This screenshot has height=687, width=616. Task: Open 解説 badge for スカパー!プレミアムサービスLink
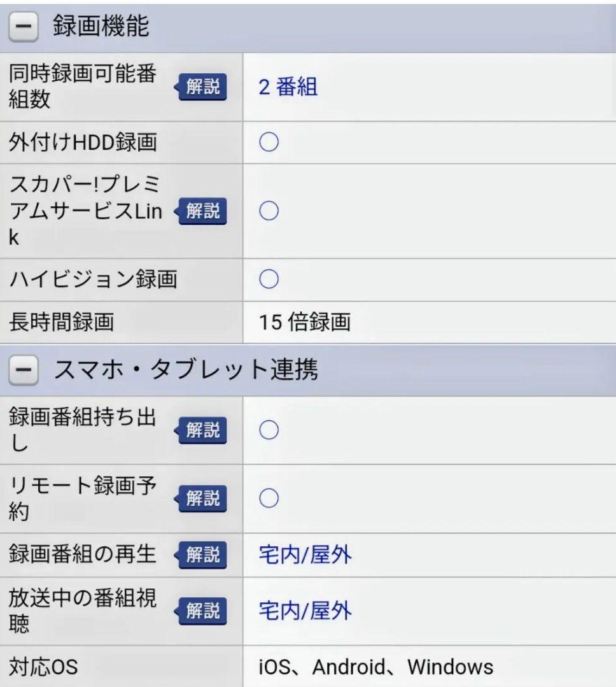pyautogui.click(x=202, y=211)
